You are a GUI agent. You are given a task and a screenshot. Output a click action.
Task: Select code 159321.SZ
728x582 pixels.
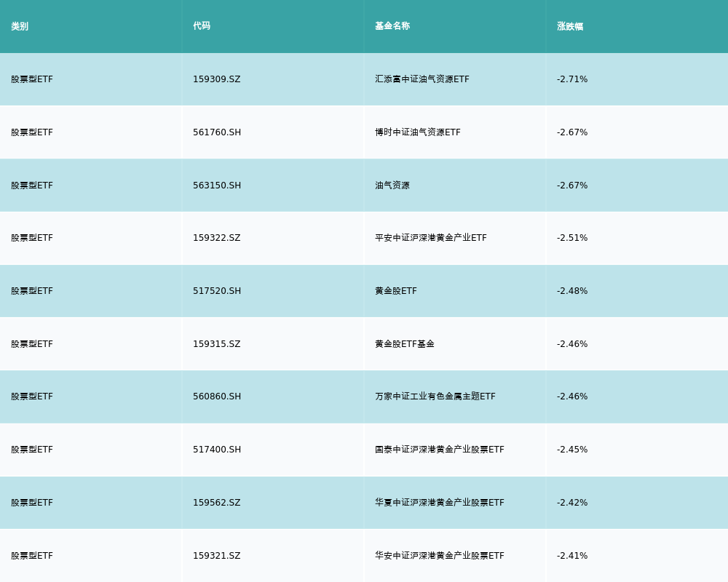(x=217, y=556)
